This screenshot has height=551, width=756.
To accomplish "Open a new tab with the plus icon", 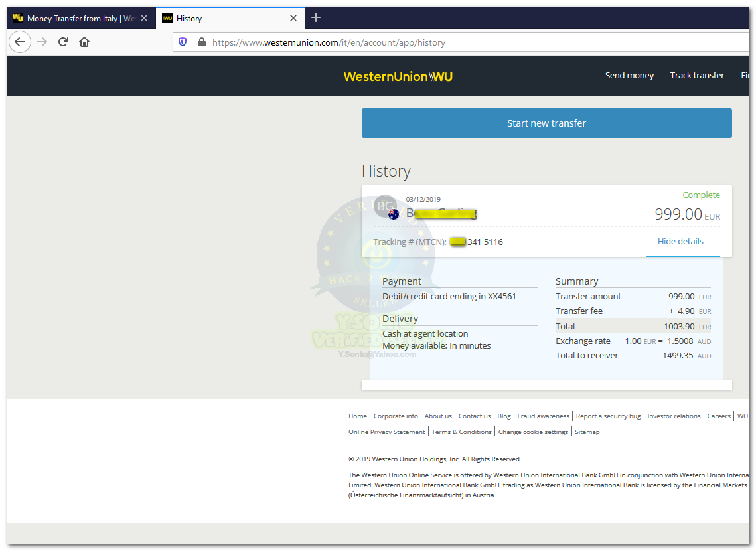I will (x=316, y=18).
